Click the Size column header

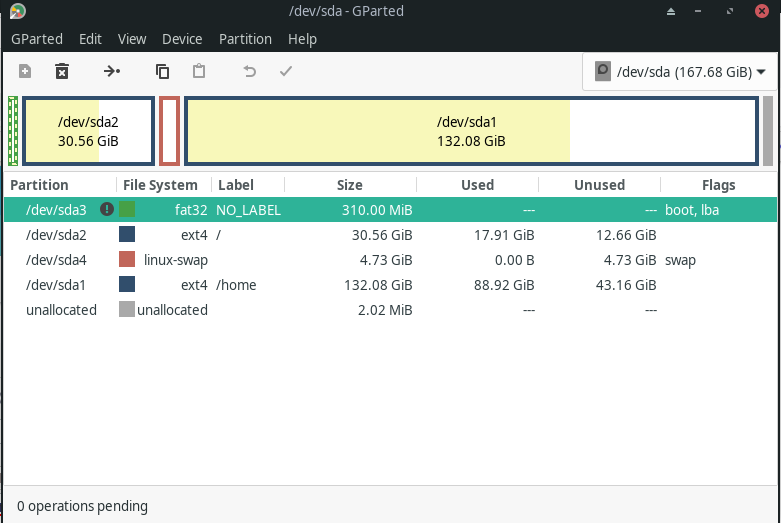click(x=350, y=185)
